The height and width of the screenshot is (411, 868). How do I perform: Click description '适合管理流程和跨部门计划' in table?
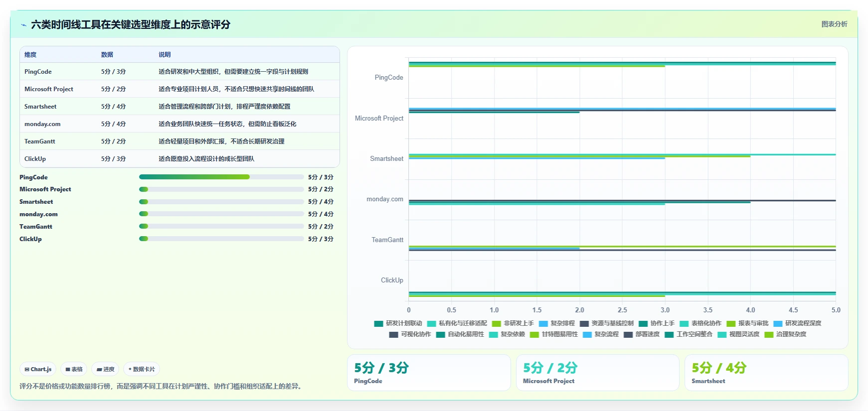224,107
